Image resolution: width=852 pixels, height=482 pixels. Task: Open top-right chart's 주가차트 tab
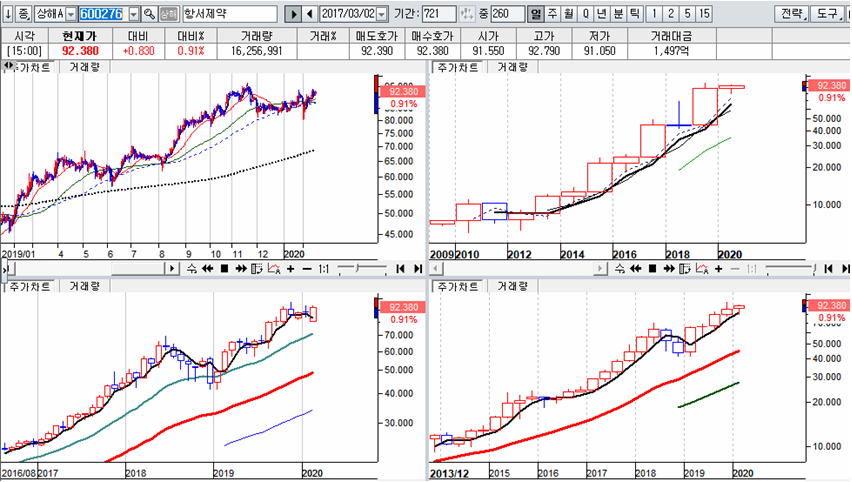(458, 67)
